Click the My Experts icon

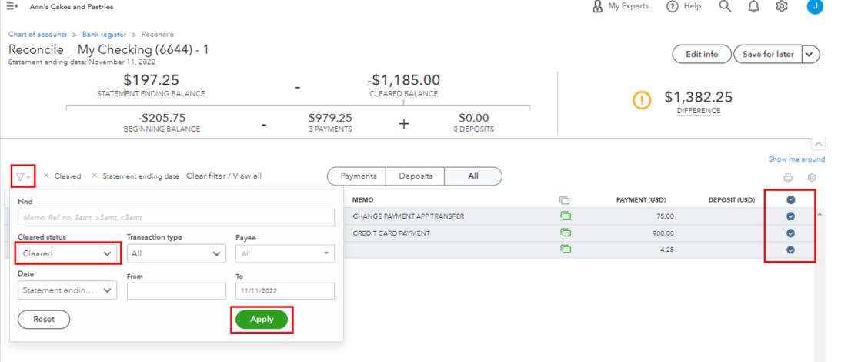(x=598, y=6)
